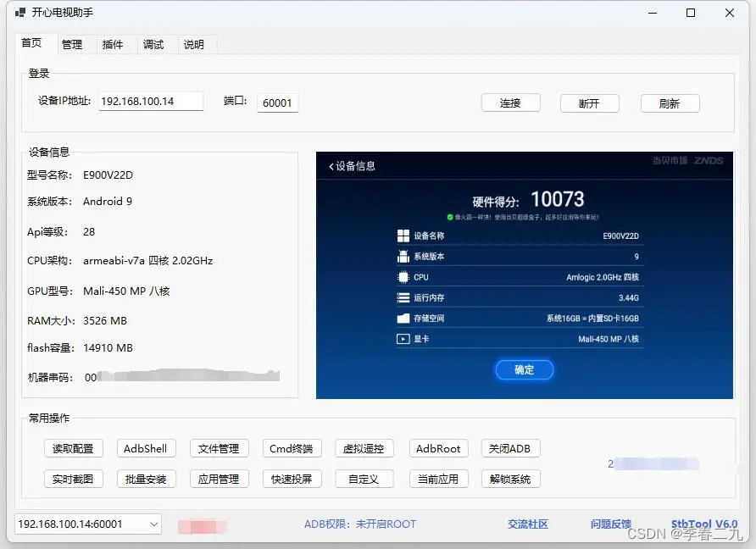Click 关闭ADB to close ADB
Viewport: 756px width, 549px height.
511,448
